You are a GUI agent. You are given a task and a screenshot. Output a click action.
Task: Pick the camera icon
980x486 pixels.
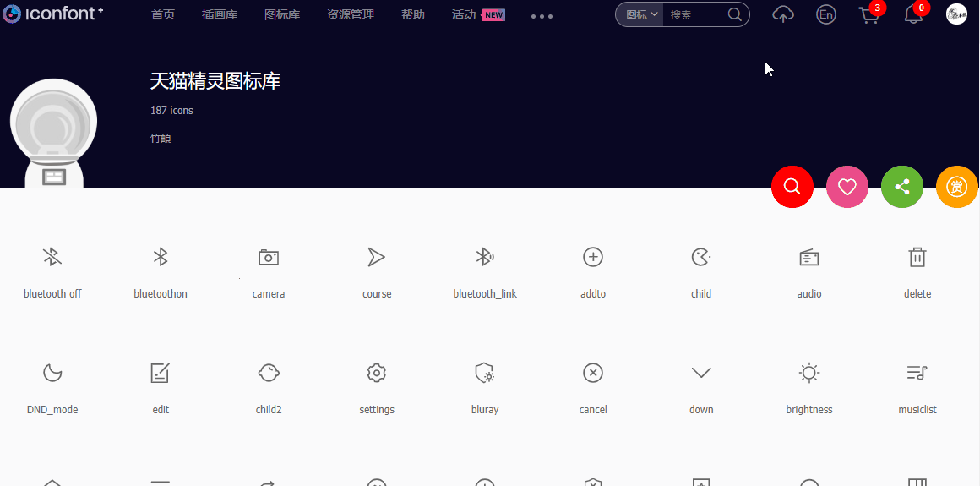[x=269, y=257]
